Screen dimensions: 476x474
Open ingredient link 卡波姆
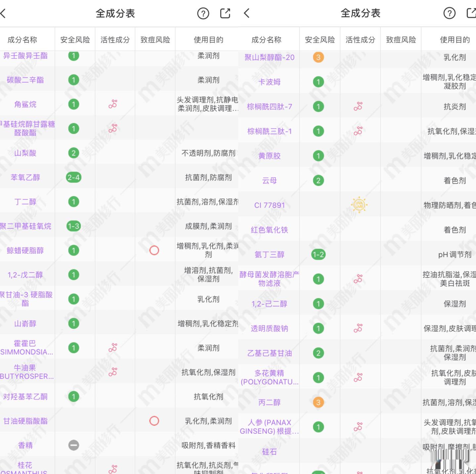269,82
